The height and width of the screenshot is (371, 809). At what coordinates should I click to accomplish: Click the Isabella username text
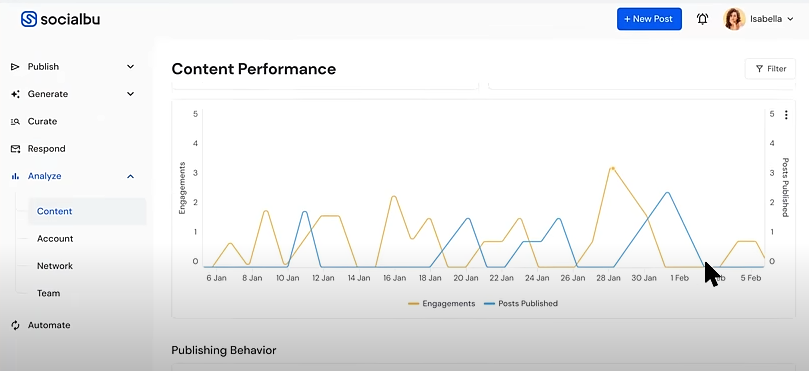pos(766,19)
